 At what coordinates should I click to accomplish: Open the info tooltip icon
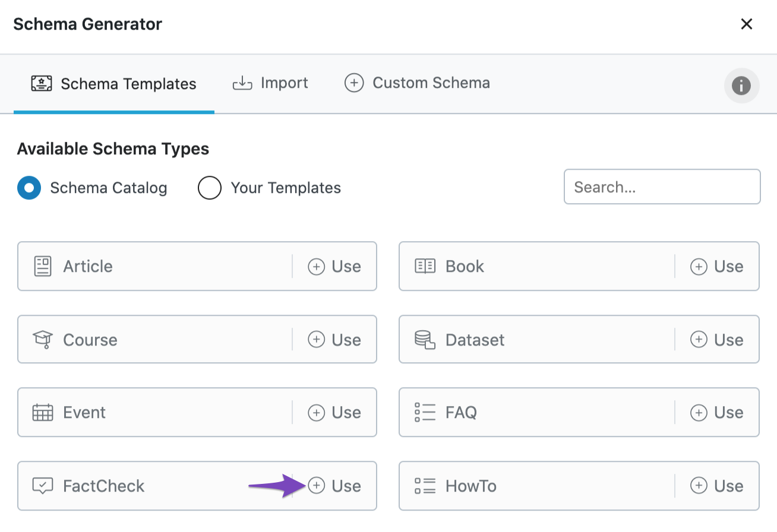[x=741, y=85]
